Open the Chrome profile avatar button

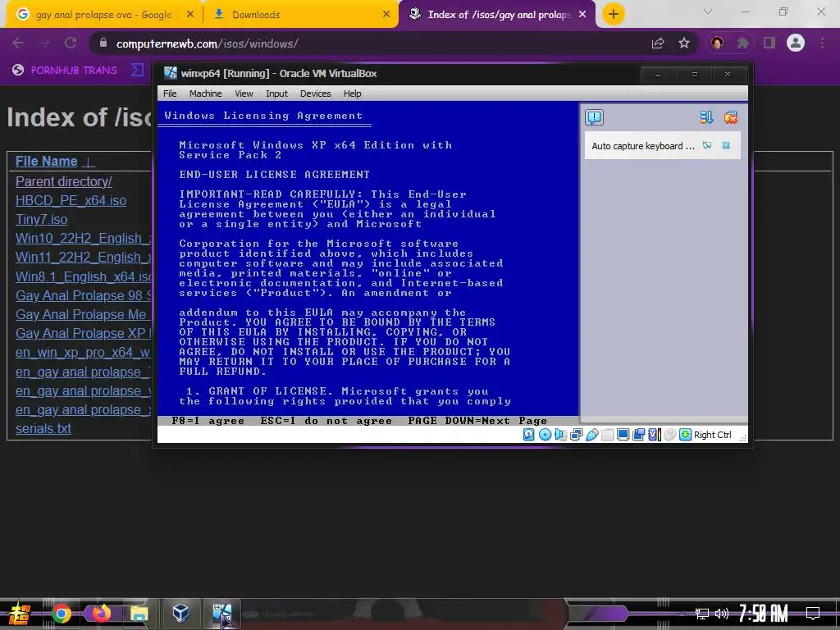[x=796, y=43]
